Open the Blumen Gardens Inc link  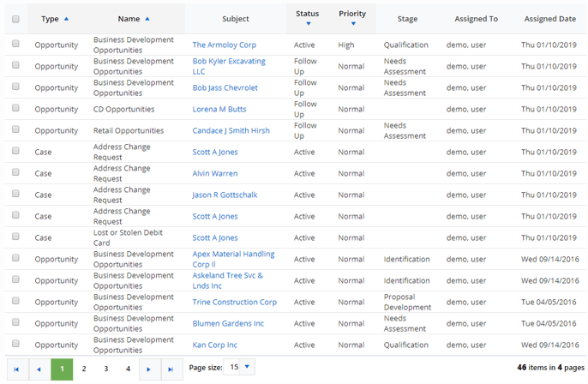228,323
